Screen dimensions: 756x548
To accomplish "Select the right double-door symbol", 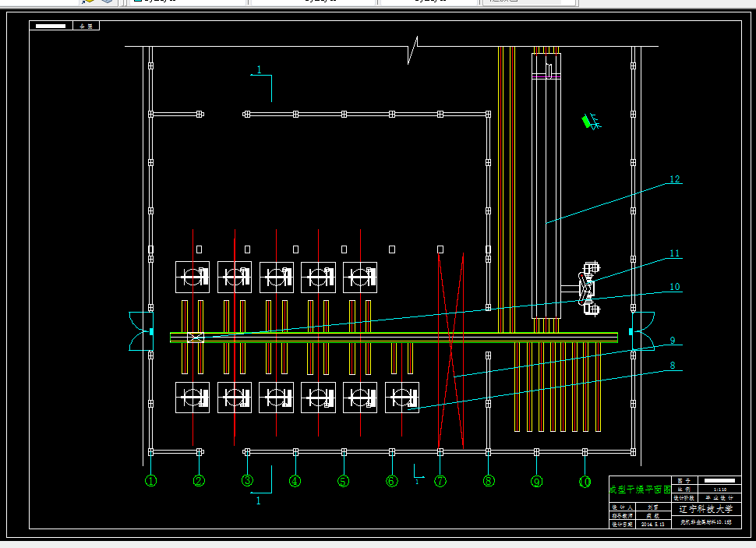I will click(642, 331).
